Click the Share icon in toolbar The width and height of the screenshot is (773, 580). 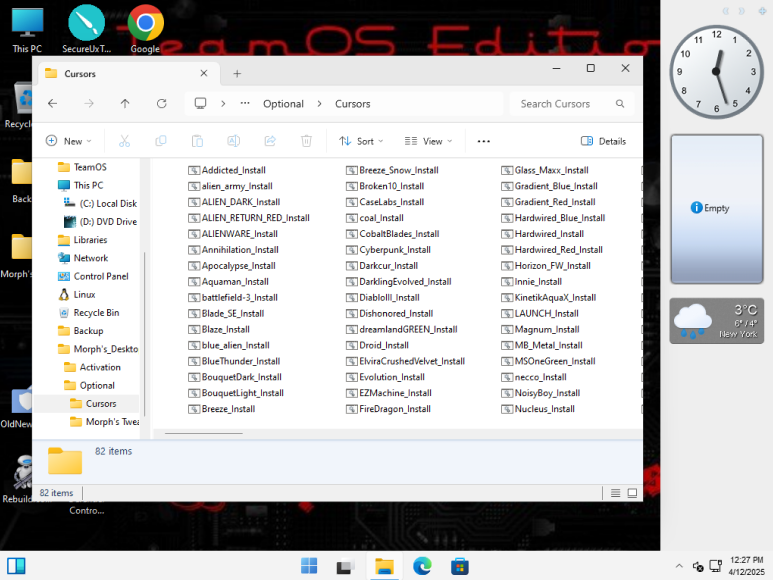[x=270, y=141]
